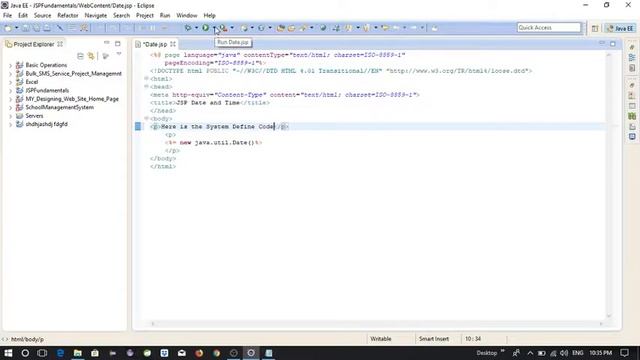Open the Project Explorer View Menu arrow
The height and width of the screenshot is (360, 640).
(x=119, y=54)
